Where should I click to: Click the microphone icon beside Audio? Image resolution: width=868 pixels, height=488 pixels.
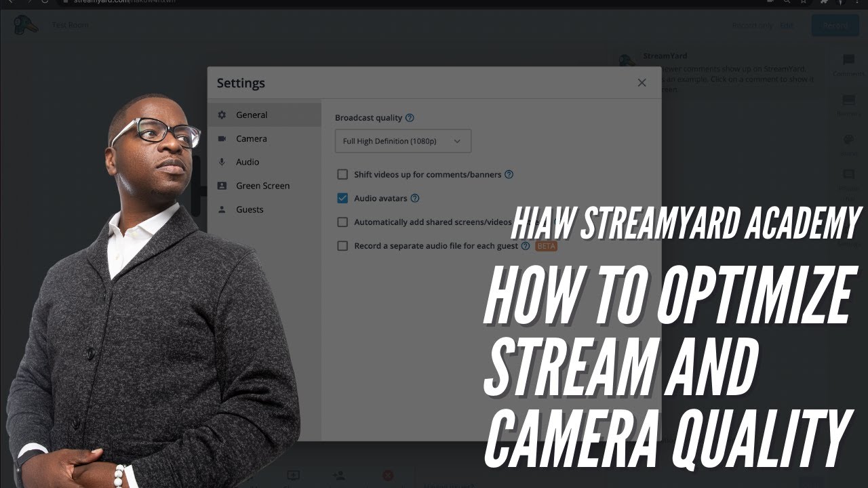[x=222, y=162]
